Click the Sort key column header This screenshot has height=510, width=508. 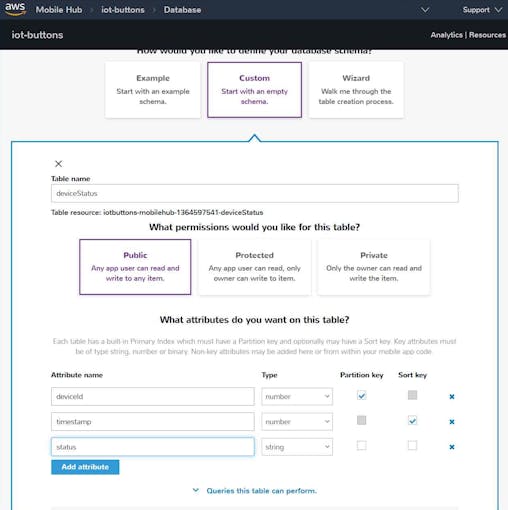tap(412, 375)
